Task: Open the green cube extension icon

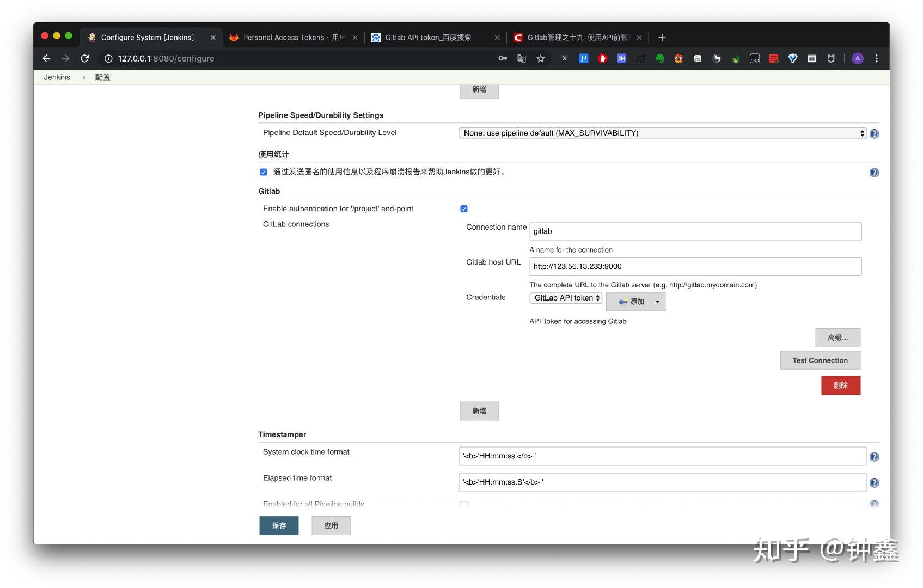Action: 736,58
